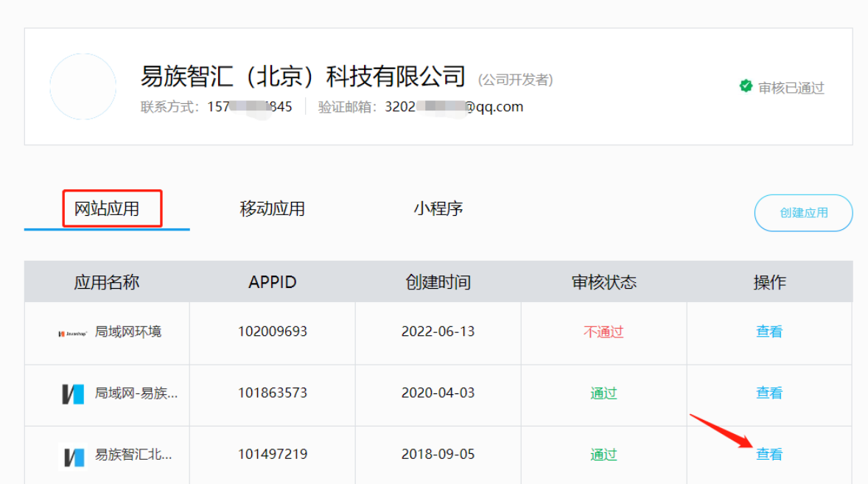Click the developer profile avatar circle
This screenshot has width=868, height=484.
[83, 87]
